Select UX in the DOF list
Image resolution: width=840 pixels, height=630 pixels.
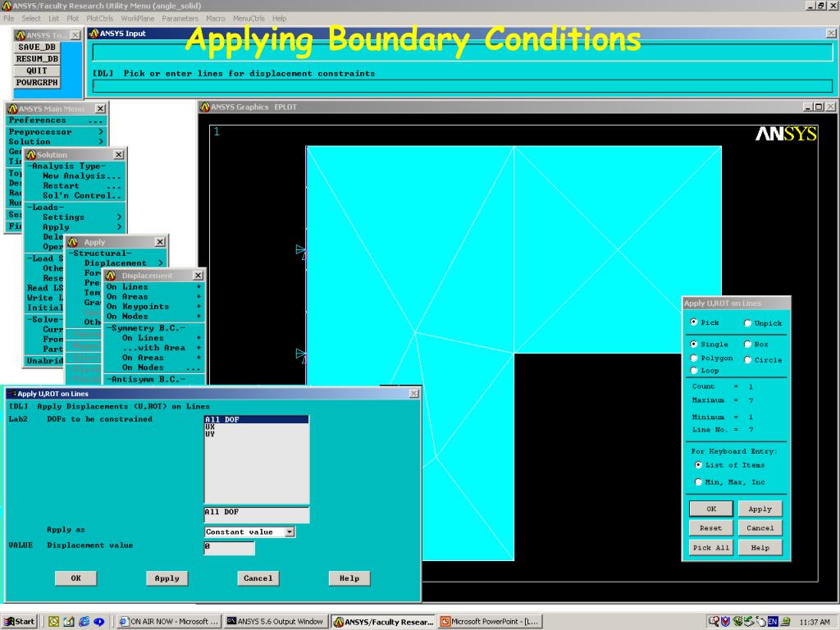point(257,427)
